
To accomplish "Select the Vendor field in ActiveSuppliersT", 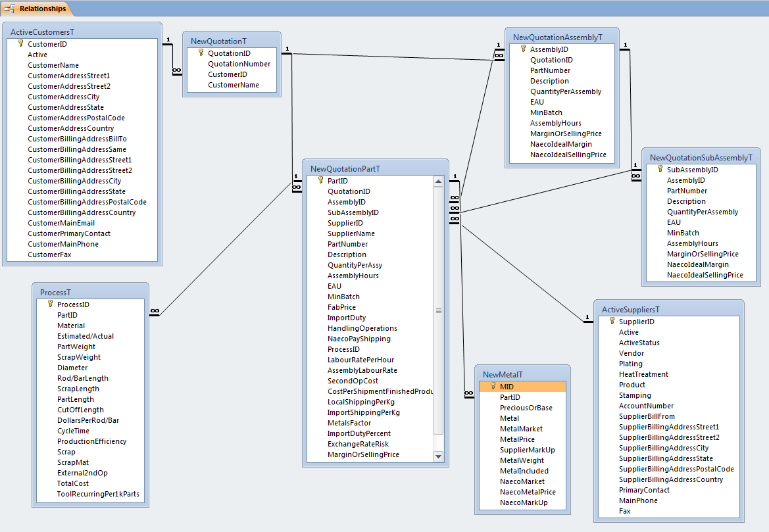I will [669, 353].
